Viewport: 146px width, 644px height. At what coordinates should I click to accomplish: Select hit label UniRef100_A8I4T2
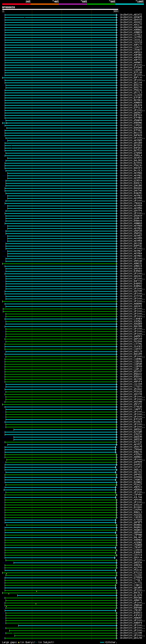(x=131, y=15)
